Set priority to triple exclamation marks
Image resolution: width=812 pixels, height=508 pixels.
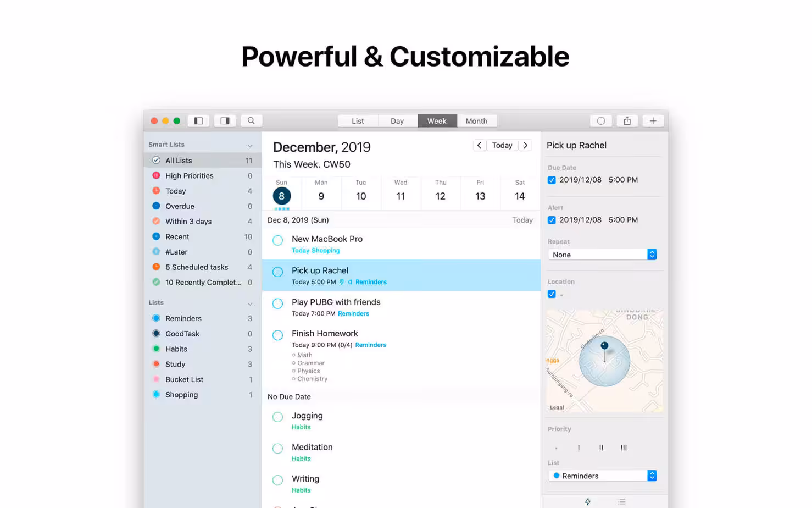point(624,448)
